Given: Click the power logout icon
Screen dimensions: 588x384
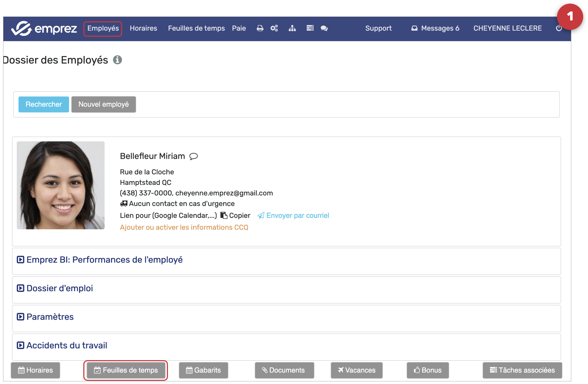Looking at the screenshot, I should (x=559, y=28).
